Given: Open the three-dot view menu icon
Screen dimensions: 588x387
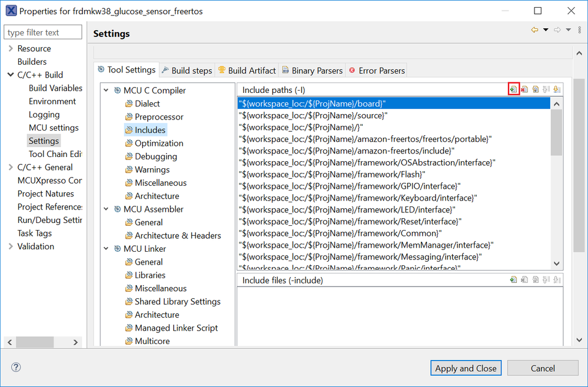Looking at the screenshot, I should 580,30.
